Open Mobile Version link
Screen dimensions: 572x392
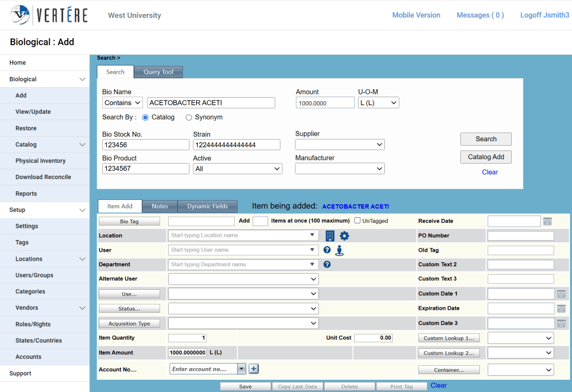[416, 15]
